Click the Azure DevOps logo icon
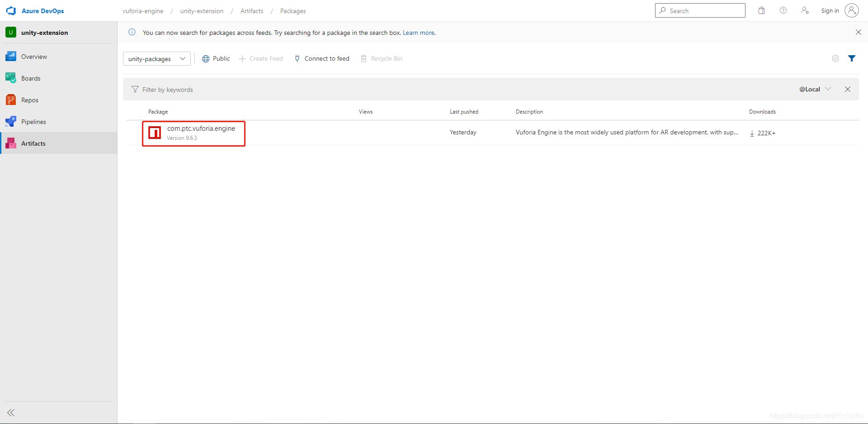Image resolution: width=868 pixels, height=424 pixels. tap(11, 11)
